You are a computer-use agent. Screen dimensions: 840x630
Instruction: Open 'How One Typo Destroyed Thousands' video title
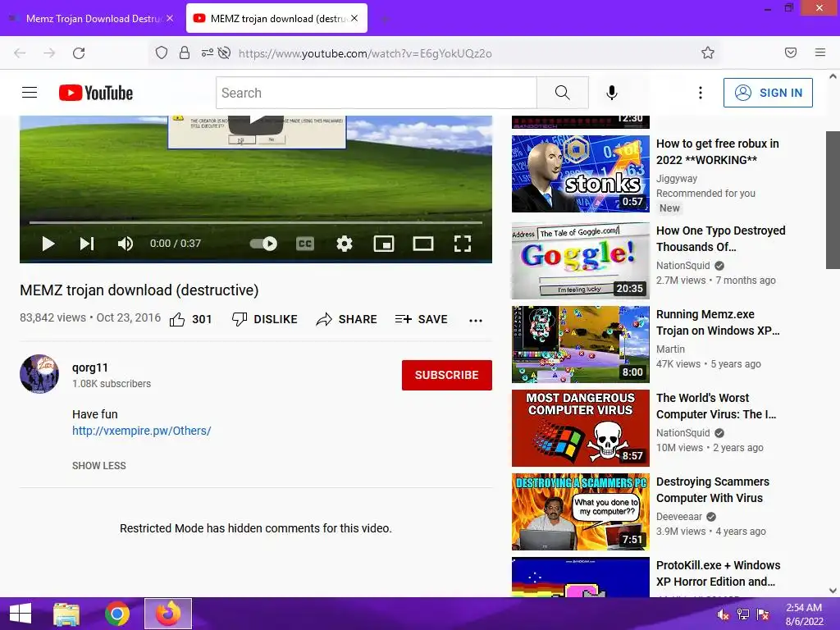pyautogui.click(x=720, y=239)
